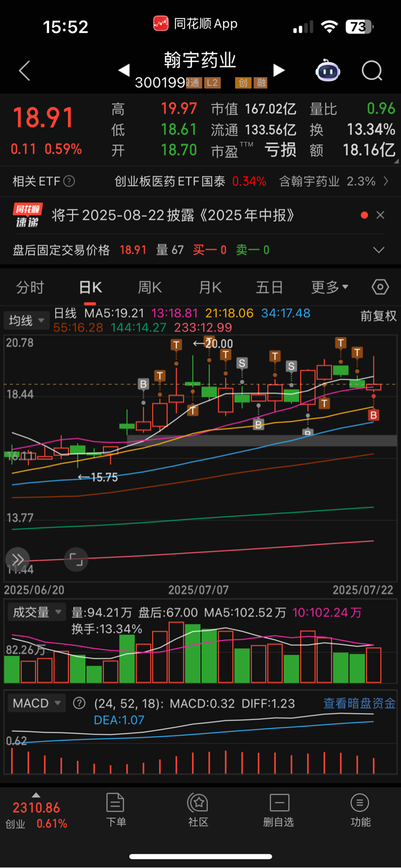
Task: Open the MACD indicator dropdown
Action: [x=37, y=703]
